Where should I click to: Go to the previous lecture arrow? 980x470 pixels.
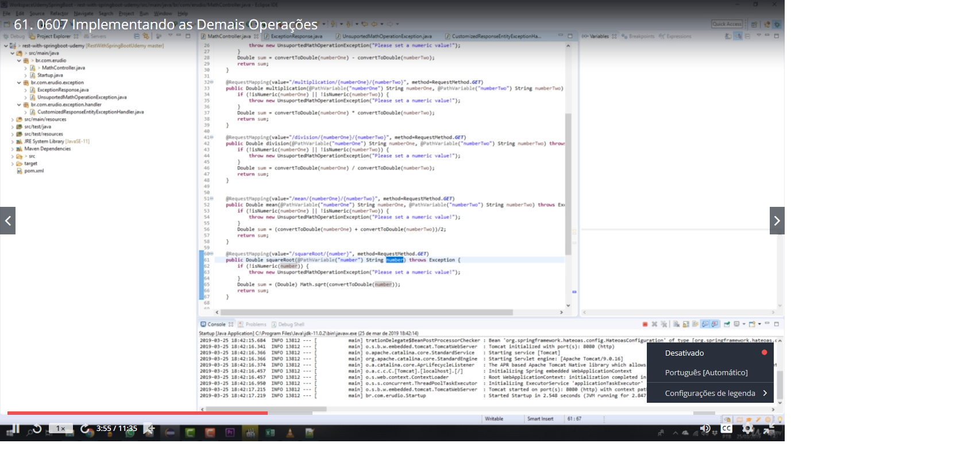8,221
